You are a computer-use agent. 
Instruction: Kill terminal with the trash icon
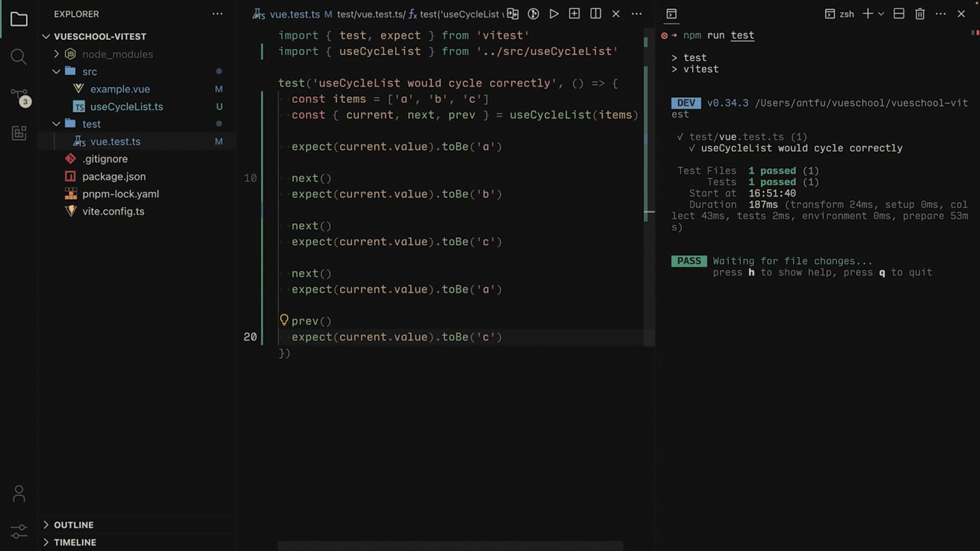(x=920, y=14)
